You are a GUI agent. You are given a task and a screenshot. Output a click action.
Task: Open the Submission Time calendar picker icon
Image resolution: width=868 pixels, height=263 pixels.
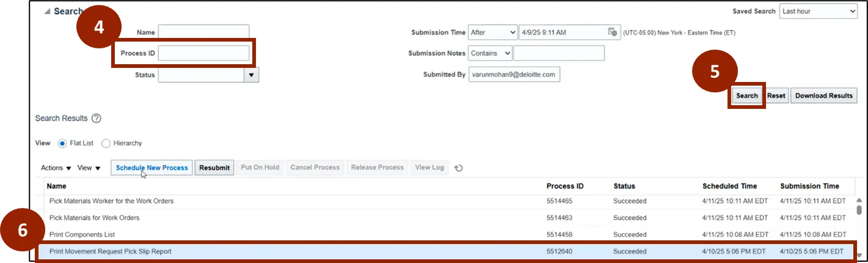click(x=612, y=32)
